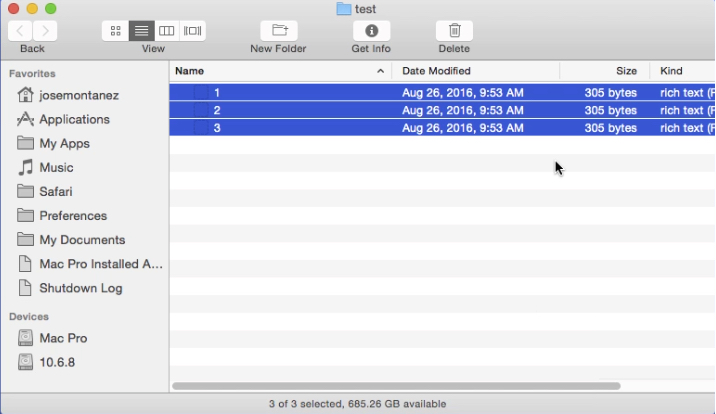Open Get Info from the toolbar
The width and height of the screenshot is (716, 414).
click(x=371, y=31)
